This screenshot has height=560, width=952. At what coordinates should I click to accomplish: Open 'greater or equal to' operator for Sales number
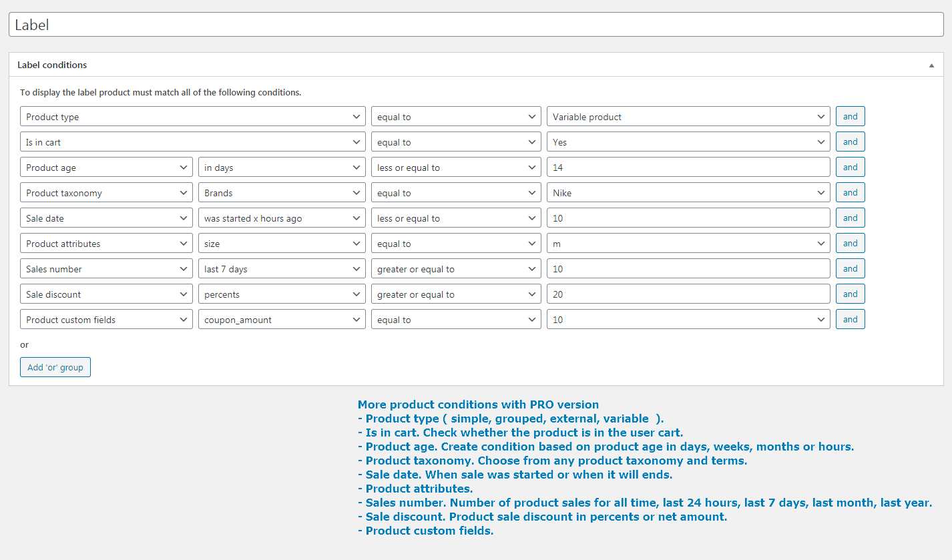456,269
